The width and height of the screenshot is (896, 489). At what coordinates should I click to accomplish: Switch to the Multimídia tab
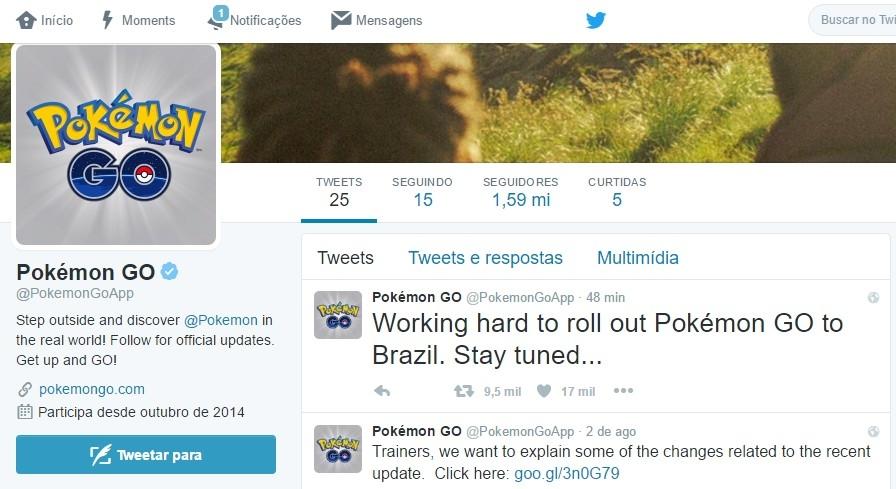(x=638, y=258)
